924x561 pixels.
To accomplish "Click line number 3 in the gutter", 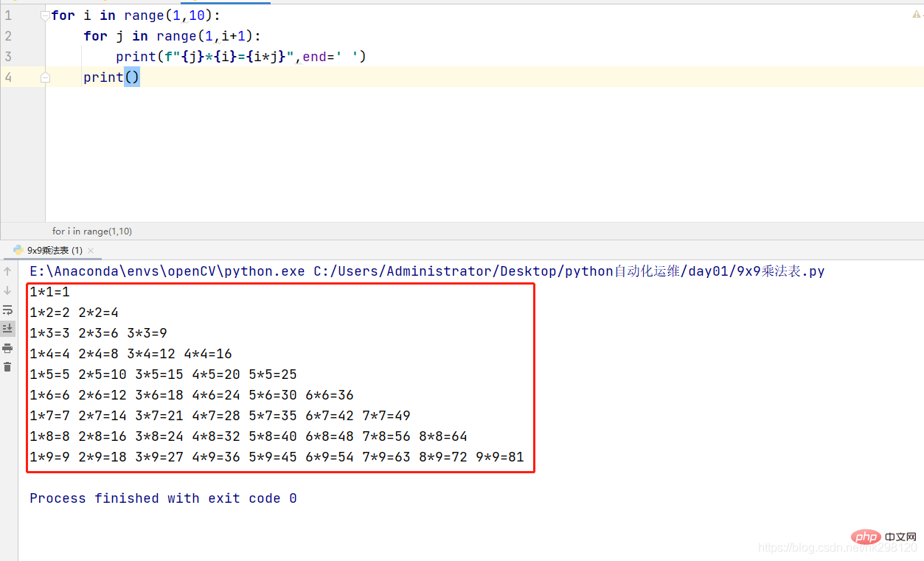I will coord(8,56).
